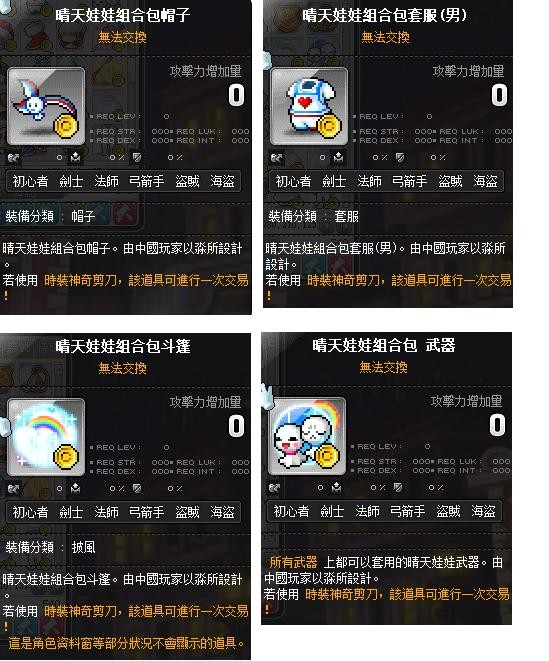549x661 pixels.
Task: Select 初心者 in hat tooltip job bar
Action: click(30, 182)
